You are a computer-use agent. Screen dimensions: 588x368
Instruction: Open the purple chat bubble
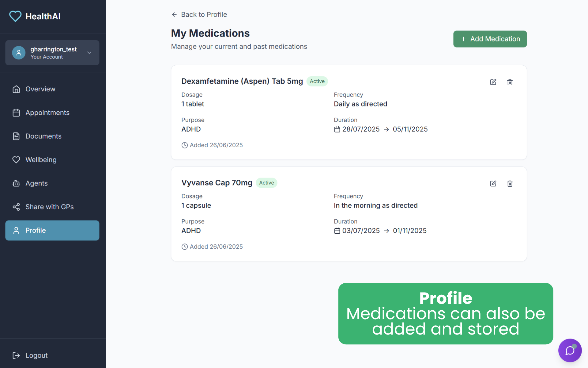pyautogui.click(x=570, y=350)
